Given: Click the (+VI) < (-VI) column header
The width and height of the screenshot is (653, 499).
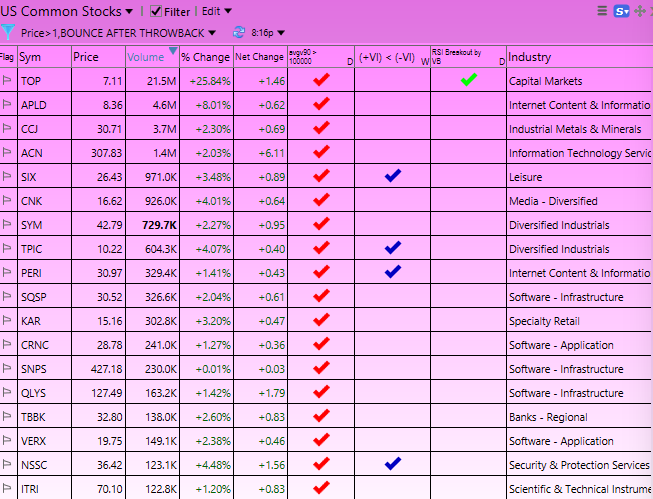Looking at the screenshot, I should click(x=392, y=57).
